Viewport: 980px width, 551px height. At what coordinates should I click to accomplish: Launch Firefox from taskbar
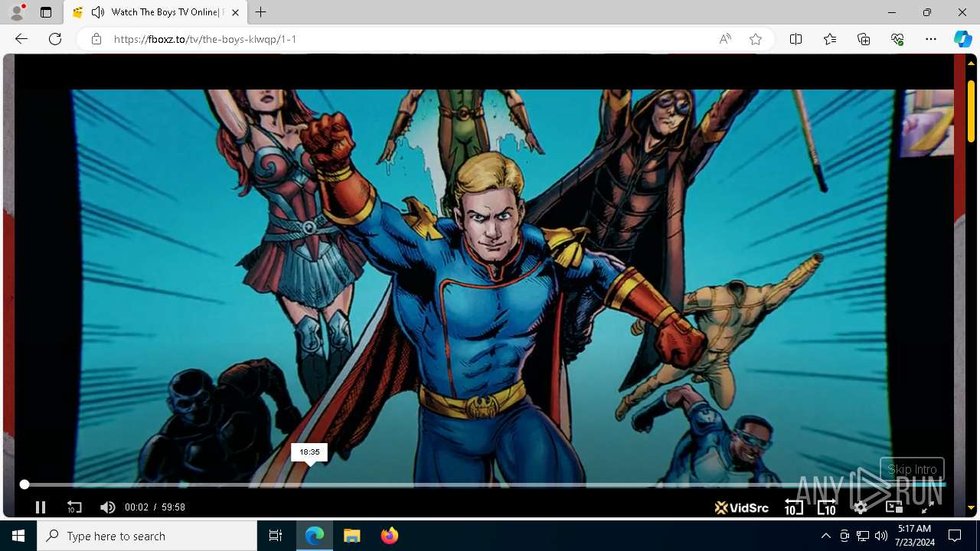tap(389, 536)
